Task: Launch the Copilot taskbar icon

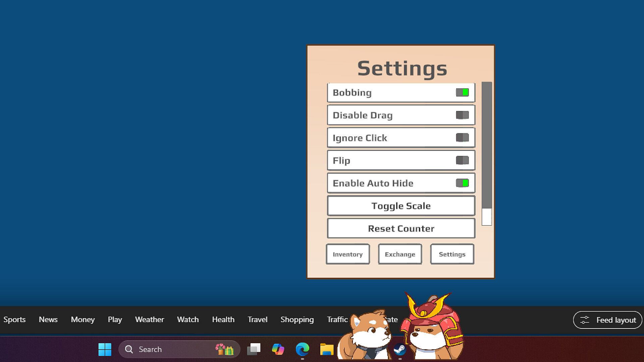Action: [x=278, y=349]
